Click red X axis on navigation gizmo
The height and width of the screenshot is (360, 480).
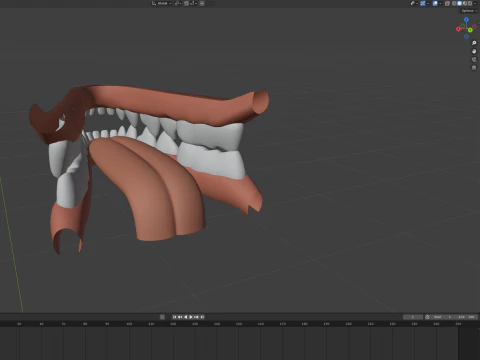coord(458,29)
